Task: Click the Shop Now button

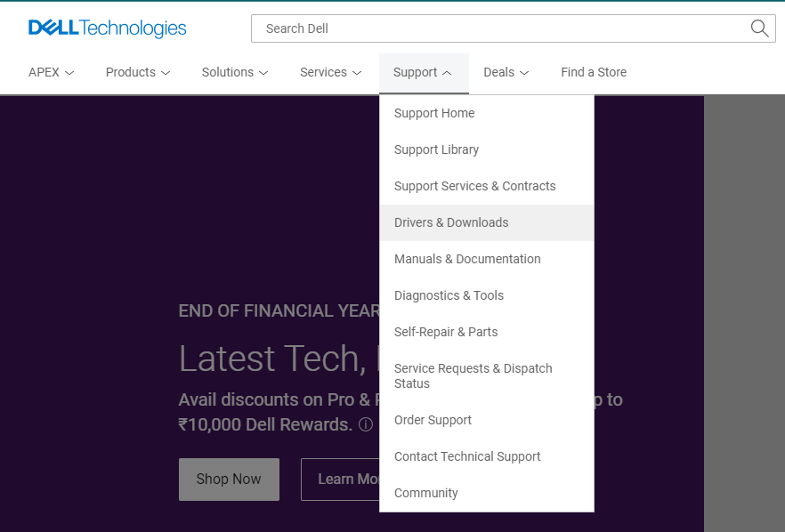Action: pyautogui.click(x=229, y=479)
